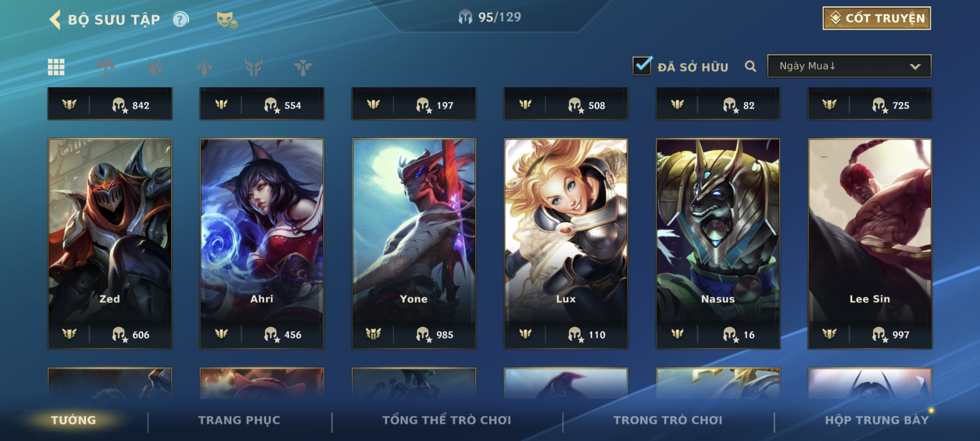The width and height of the screenshot is (980, 441).
Task: Filter champions by the last role icon
Action: [x=303, y=67]
